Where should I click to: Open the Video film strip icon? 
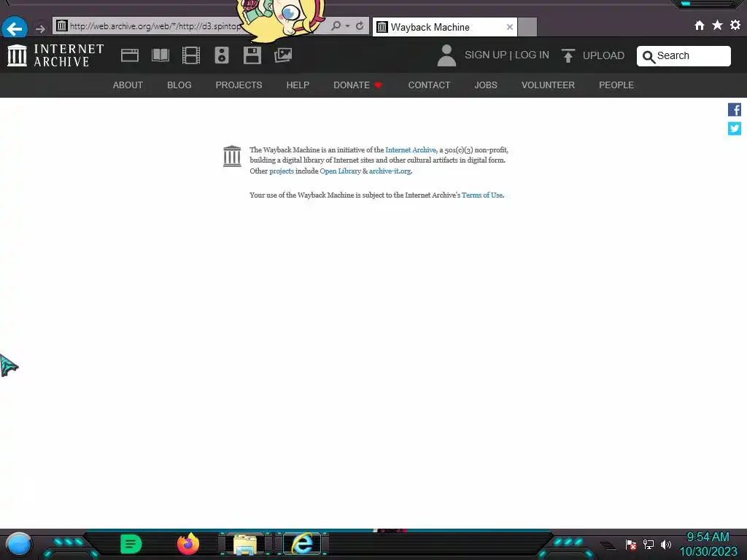click(x=191, y=55)
